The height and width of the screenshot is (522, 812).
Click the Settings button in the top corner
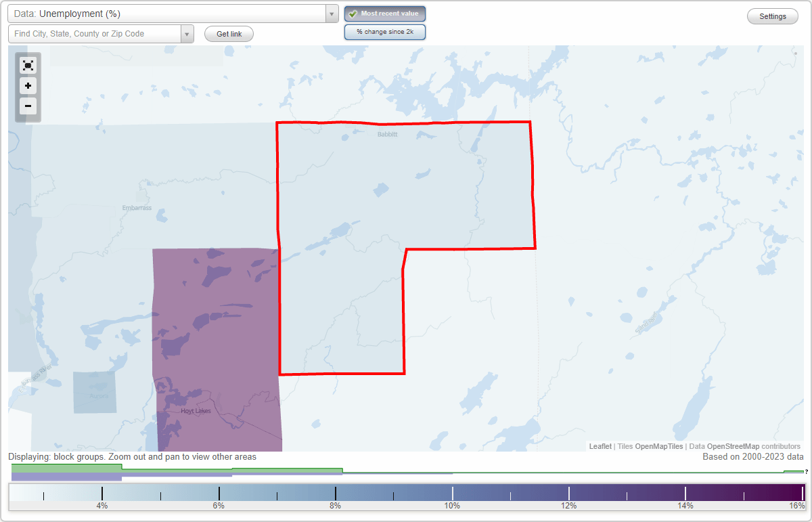pos(772,16)
